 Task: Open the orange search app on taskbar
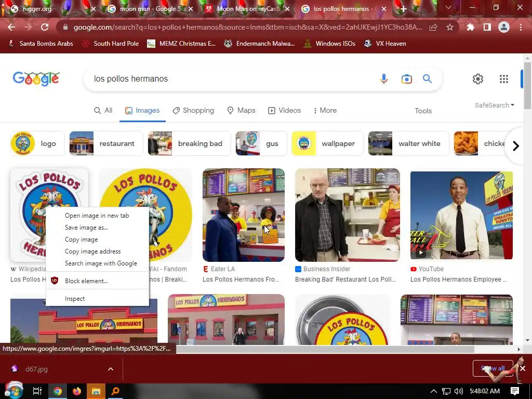coord(115,391)
